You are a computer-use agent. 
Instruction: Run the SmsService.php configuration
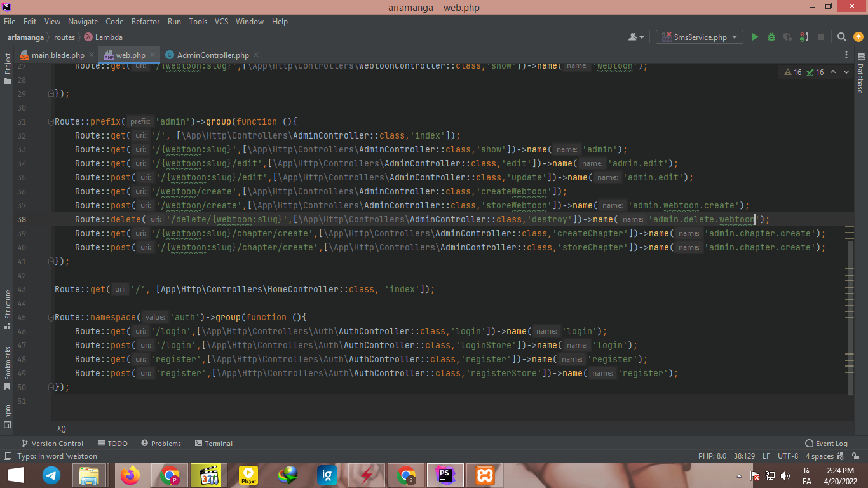pos(755,37)
